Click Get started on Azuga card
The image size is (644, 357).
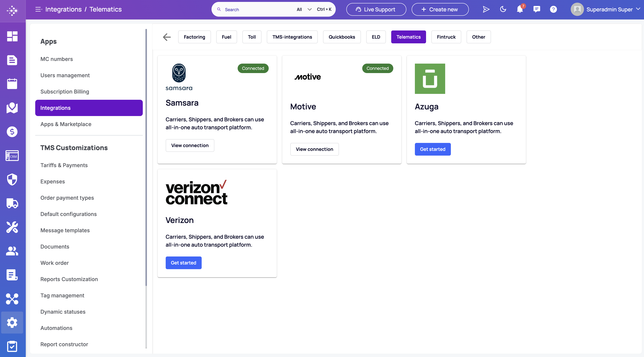pyautogui.click(x=432, y=149)
